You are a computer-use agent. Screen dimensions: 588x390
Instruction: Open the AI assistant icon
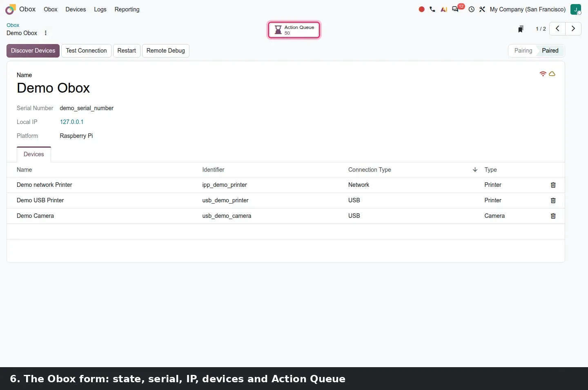click(x=444, y=9)
